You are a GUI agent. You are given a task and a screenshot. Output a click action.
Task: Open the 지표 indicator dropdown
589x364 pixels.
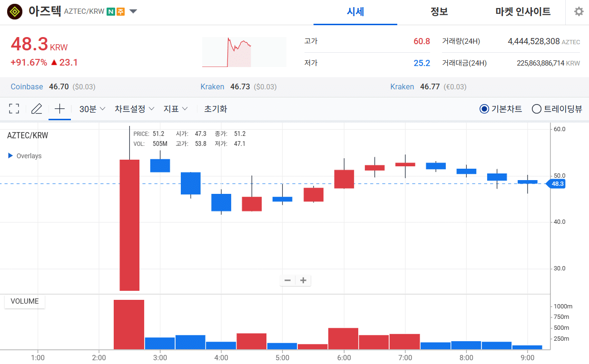pos(175,108)
